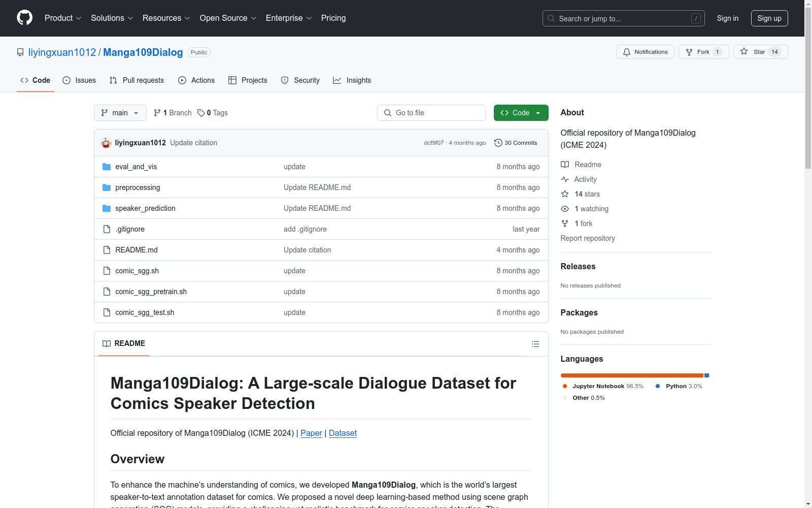
Task: Click the Activity pulse icon in About
Action: pos(565,179)
